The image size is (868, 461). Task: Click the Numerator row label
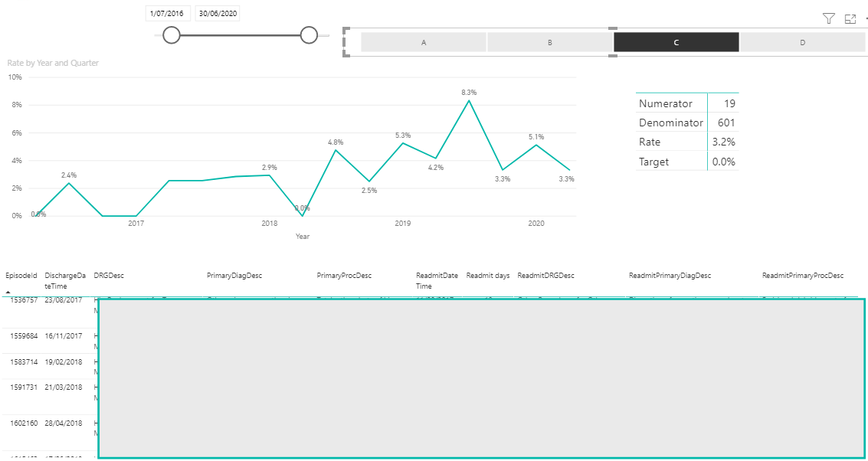[x=666, y=103]
